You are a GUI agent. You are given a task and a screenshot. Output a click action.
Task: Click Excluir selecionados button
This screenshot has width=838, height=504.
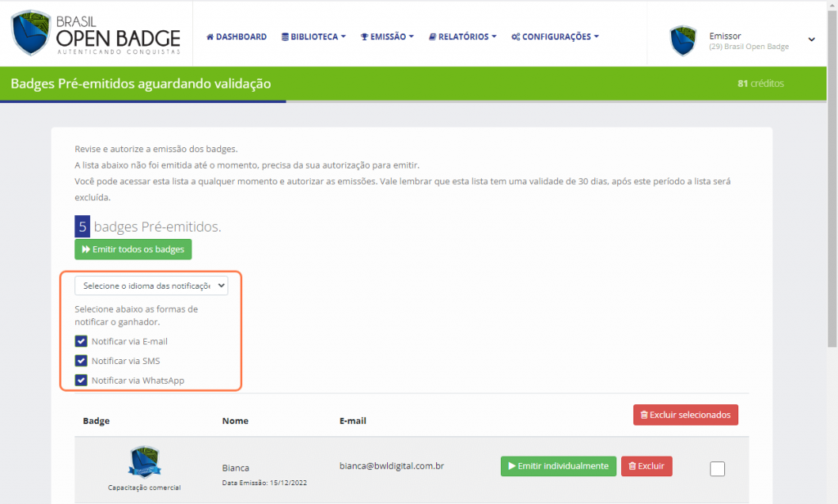tap(686, 415)
